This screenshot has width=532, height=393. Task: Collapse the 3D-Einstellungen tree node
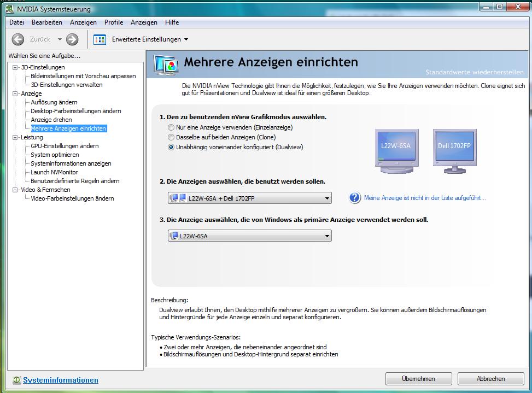pyautogui.click(x=15, y=67)
